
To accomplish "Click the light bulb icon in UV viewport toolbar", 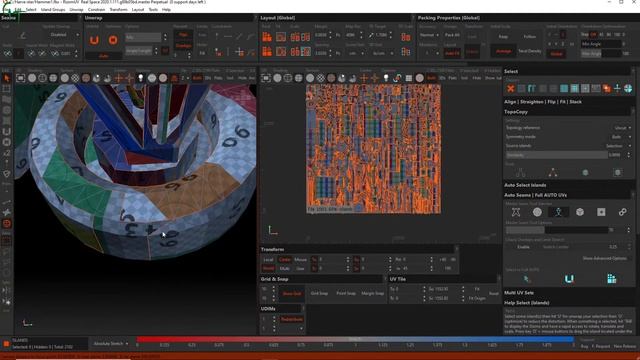I will coord(386,78).
